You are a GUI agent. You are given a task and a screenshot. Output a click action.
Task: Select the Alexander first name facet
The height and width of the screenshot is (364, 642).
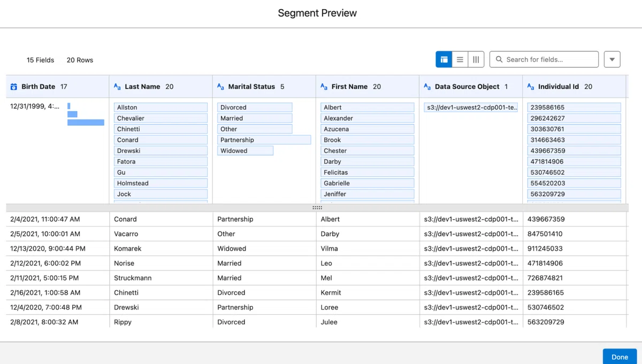368,118
